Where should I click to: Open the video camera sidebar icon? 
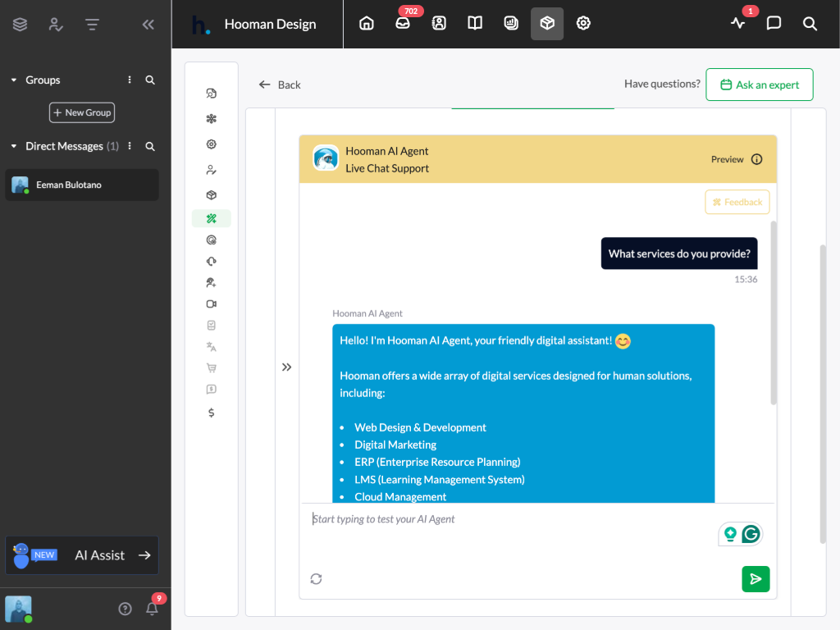(212, 304)
